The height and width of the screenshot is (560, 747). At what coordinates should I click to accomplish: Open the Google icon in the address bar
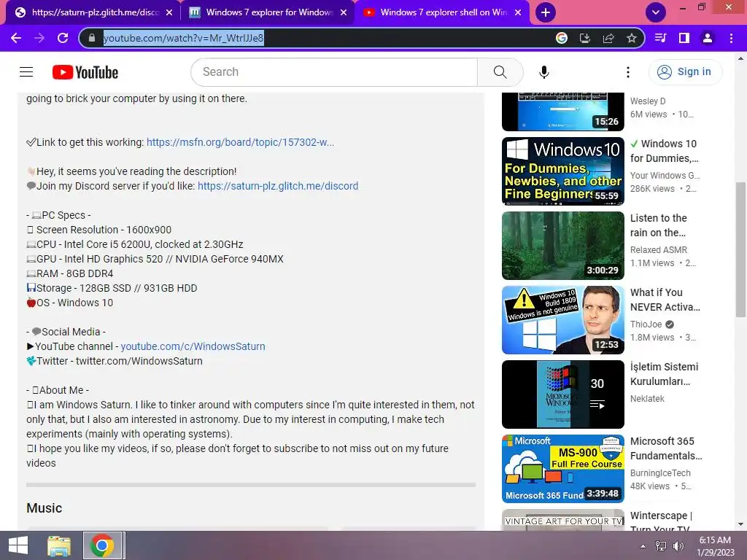click(x=562, y=38)
